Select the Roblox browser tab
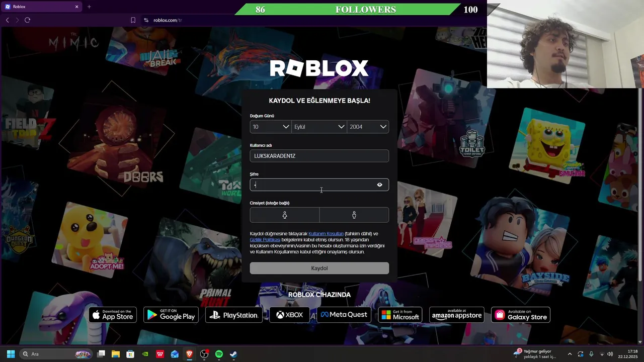Image resolution: width=644 pixels, height=362 pixels. coord(41,7)
